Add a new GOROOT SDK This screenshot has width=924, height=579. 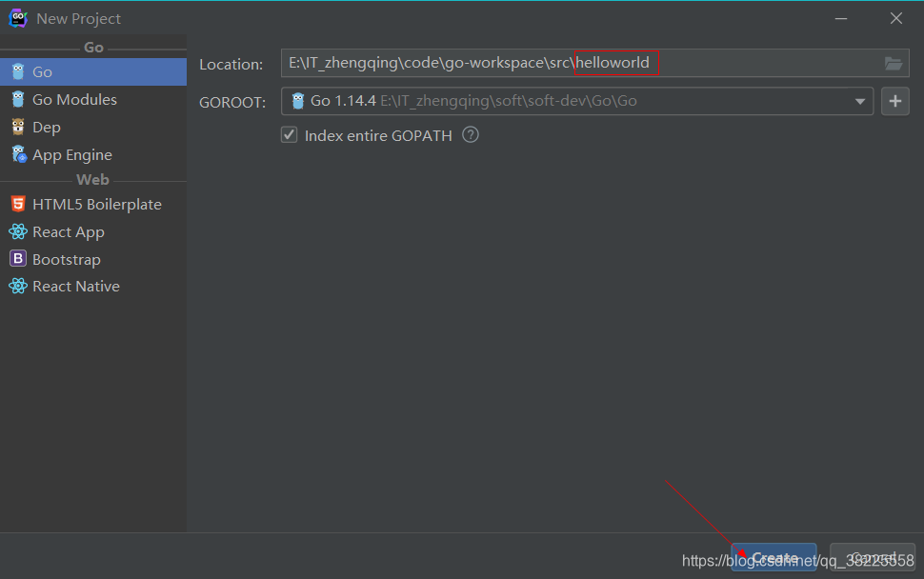coord(895,101)
